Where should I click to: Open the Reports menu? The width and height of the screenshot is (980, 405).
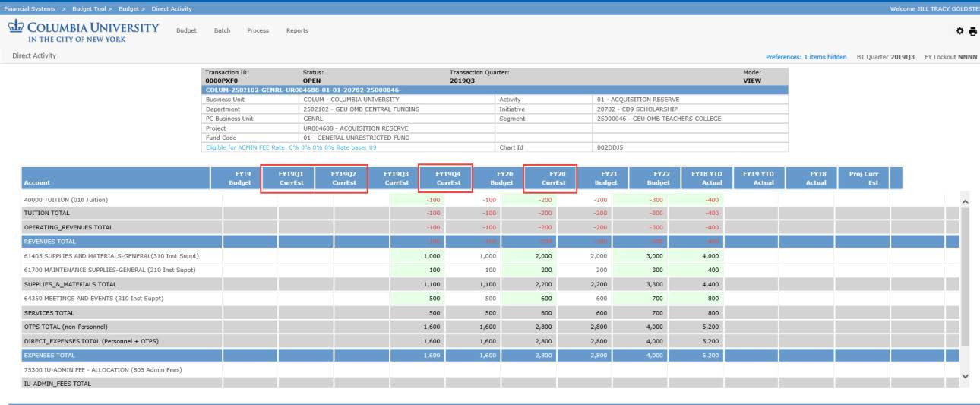tap(297, 30)
